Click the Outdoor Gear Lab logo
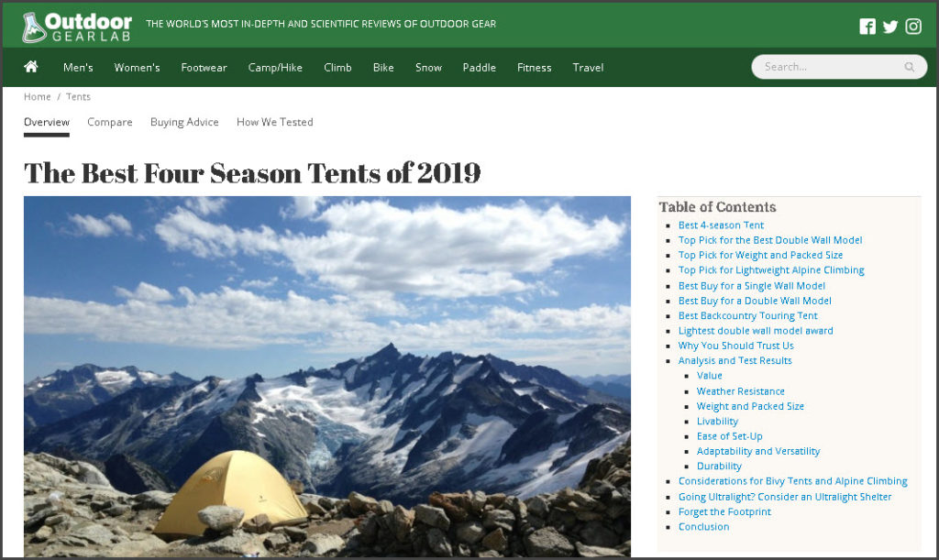939x560 pixels. (77, 27)
